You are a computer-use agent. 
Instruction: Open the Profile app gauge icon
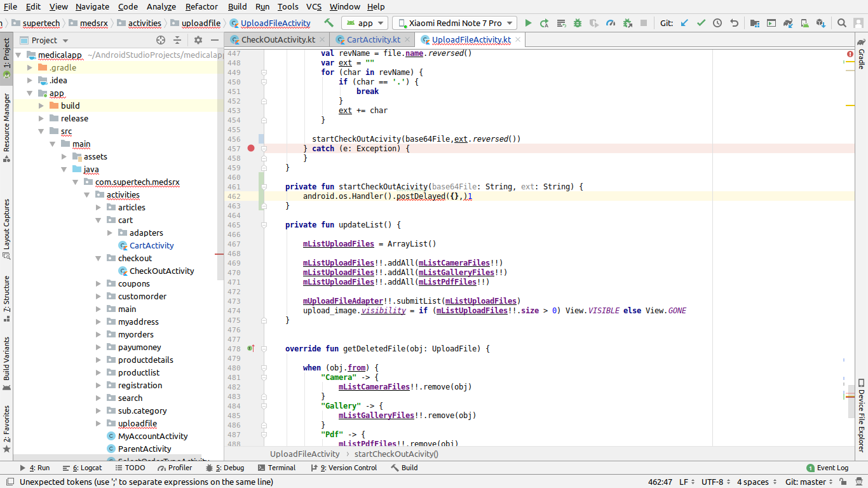click(x=611, y=23)
